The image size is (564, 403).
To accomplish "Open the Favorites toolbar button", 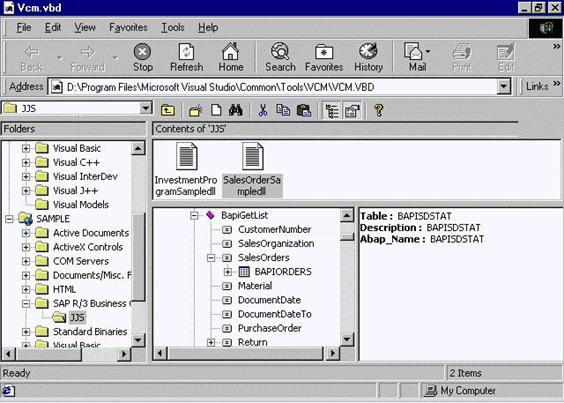I will click(324, 57).
